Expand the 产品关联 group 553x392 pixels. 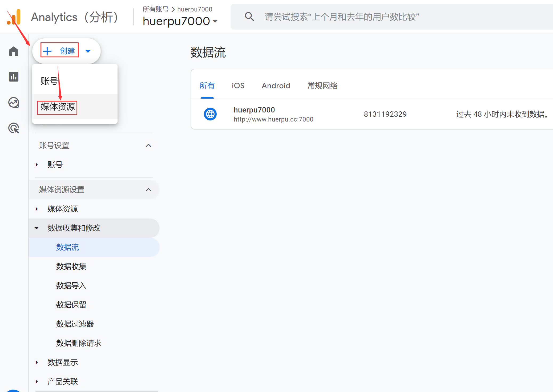click(x=37, y=382)
